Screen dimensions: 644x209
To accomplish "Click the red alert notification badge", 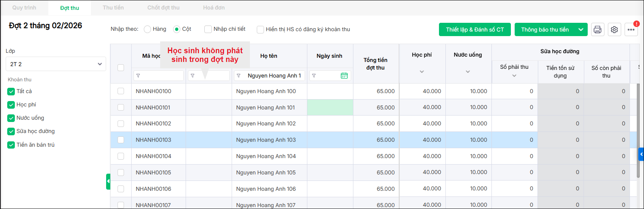I will 636,24.
